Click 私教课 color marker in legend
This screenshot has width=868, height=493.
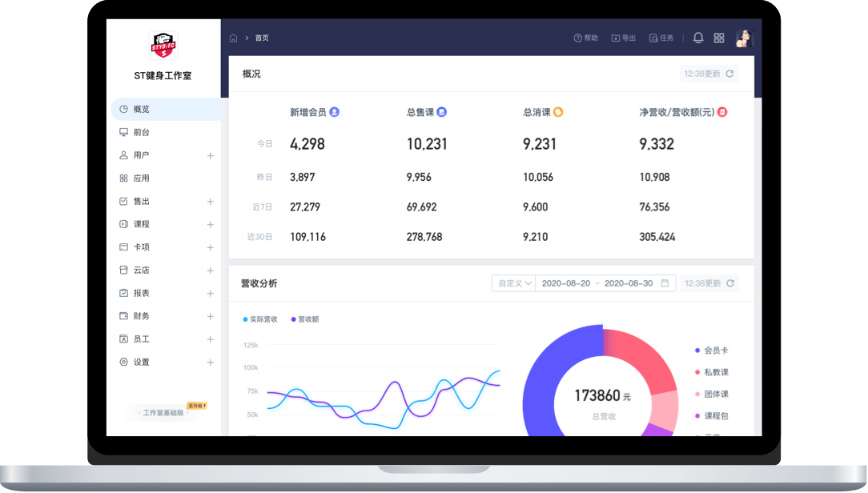coord(697,372)
